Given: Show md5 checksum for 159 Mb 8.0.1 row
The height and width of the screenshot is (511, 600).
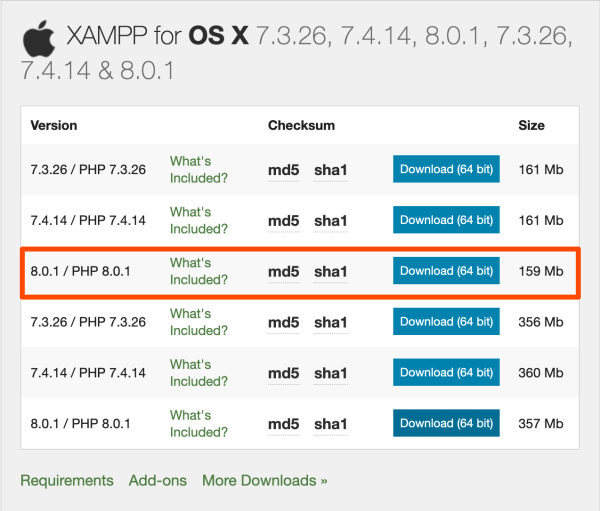Looking at the screenshot, I should 284,272.
